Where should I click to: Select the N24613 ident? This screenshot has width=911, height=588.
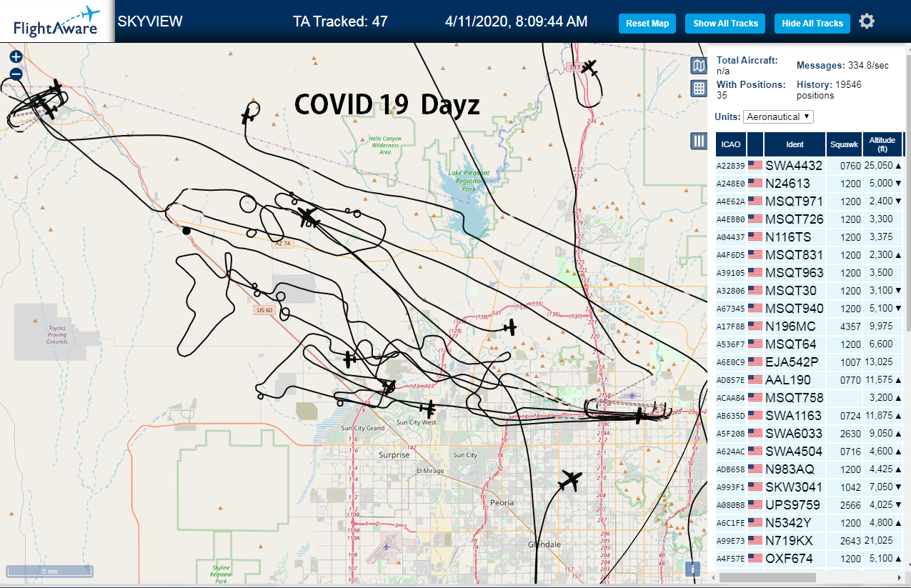pos(789,184)
